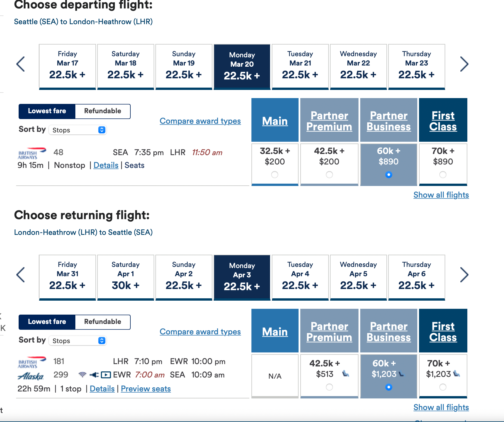Select the Tuesday Mar 21 departure date card
Screen dimensions: 504x422
300,66
